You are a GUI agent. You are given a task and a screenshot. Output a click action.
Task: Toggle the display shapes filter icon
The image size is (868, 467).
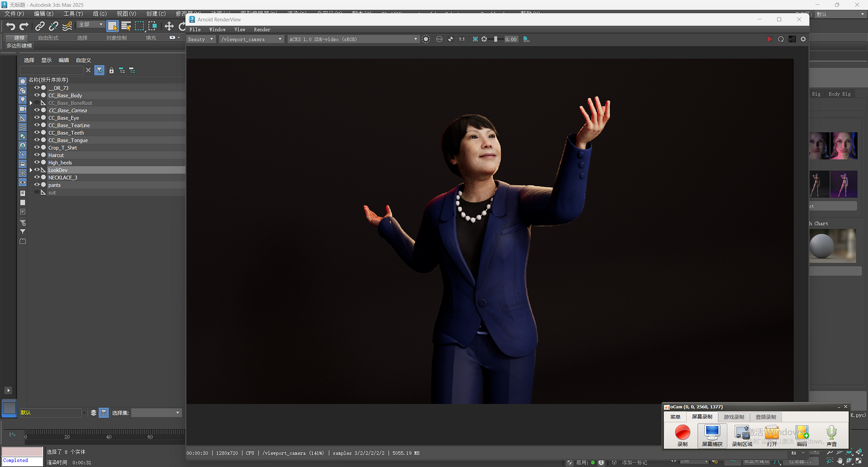pos(23,90)
